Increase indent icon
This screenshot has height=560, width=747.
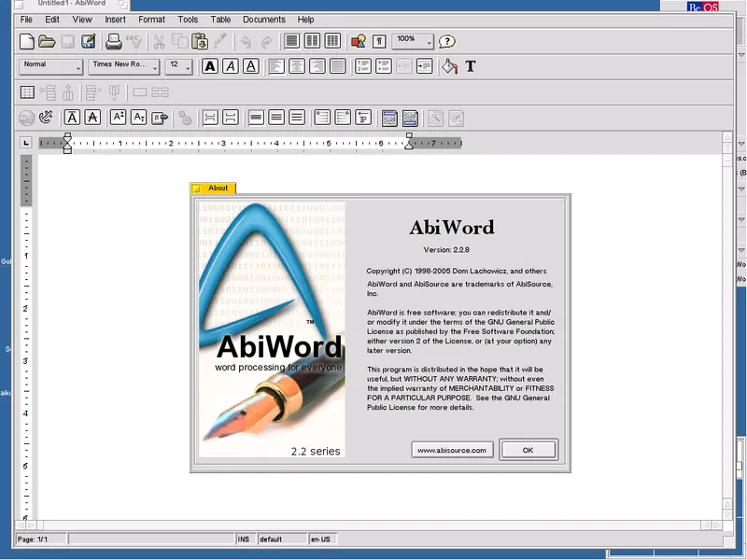[x=424, y=66]
